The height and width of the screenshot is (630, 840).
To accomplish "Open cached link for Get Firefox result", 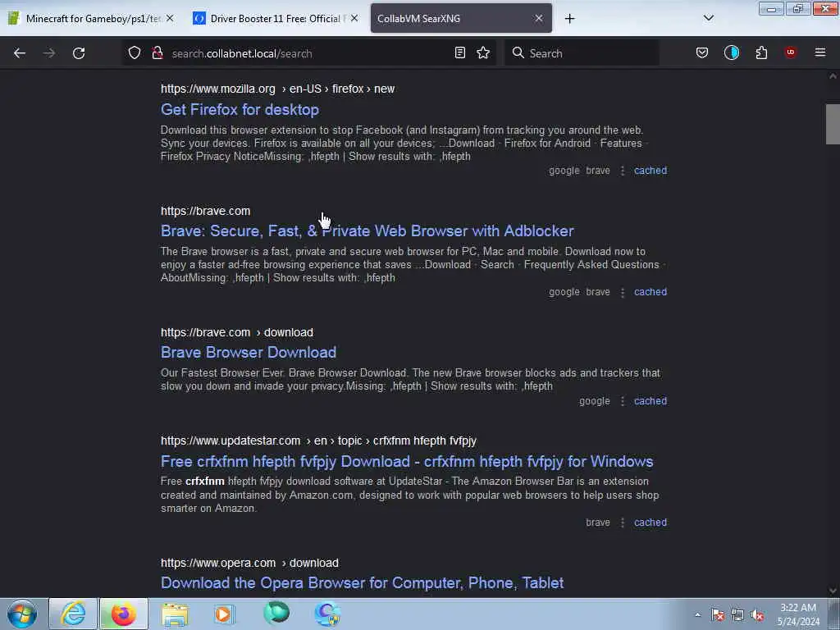I will [x=651, y=171].
